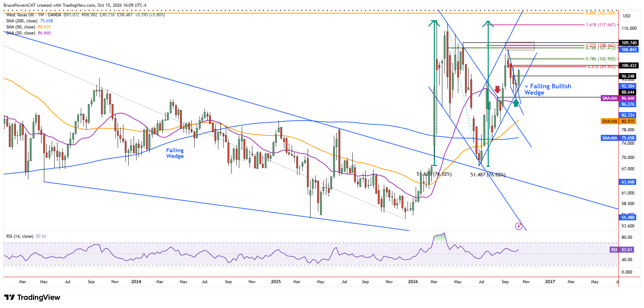This screenshot has width=644, height=308.
Task: Click the orange SMA:MA 80.935 axis label
Action: tap(619, 121)
